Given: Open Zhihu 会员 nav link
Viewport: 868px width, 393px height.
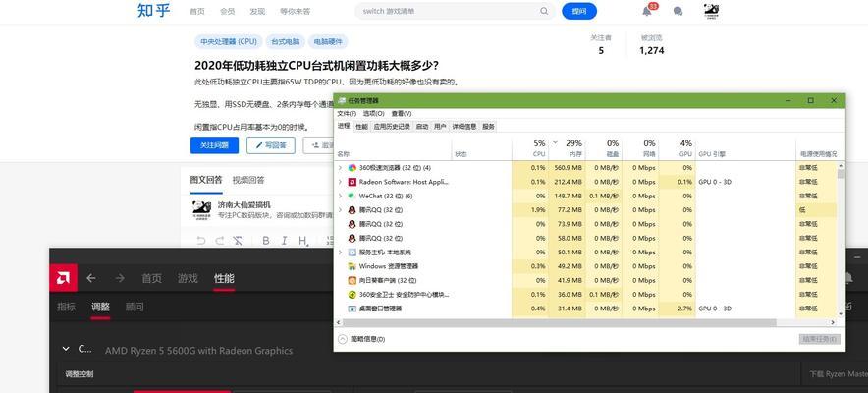Looking at the screenshot, I should 227,11.
